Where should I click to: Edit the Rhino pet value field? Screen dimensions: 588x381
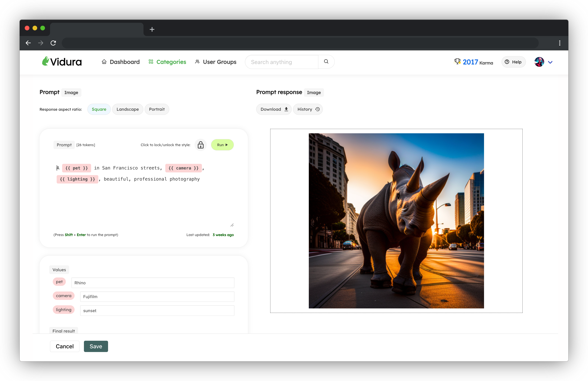click(152, 283)
